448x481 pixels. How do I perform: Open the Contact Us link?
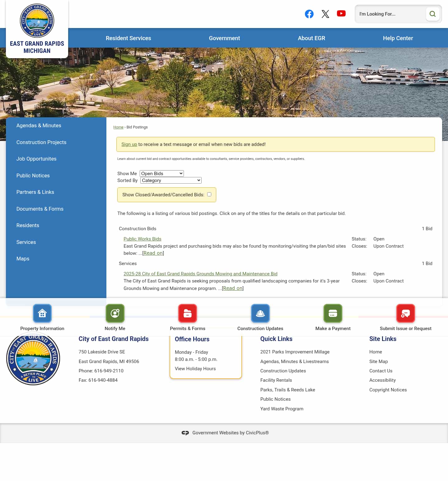381,371
